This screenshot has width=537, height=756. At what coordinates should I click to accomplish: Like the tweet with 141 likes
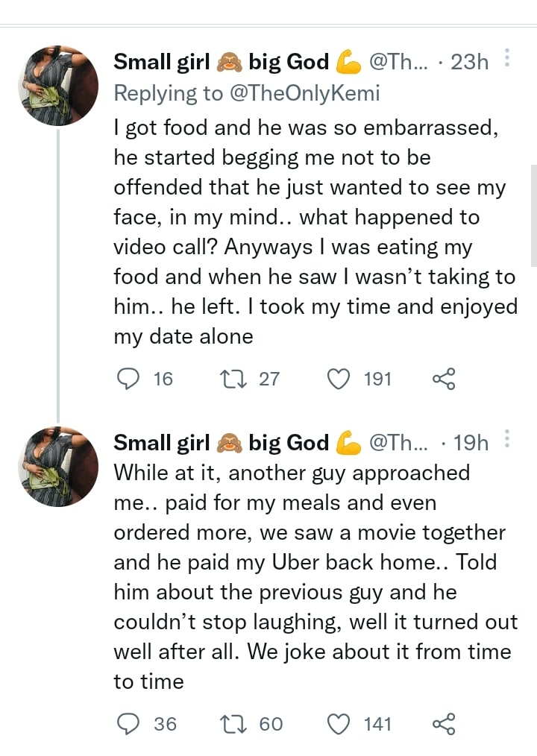pyautogui.click(x=339, y=723)
